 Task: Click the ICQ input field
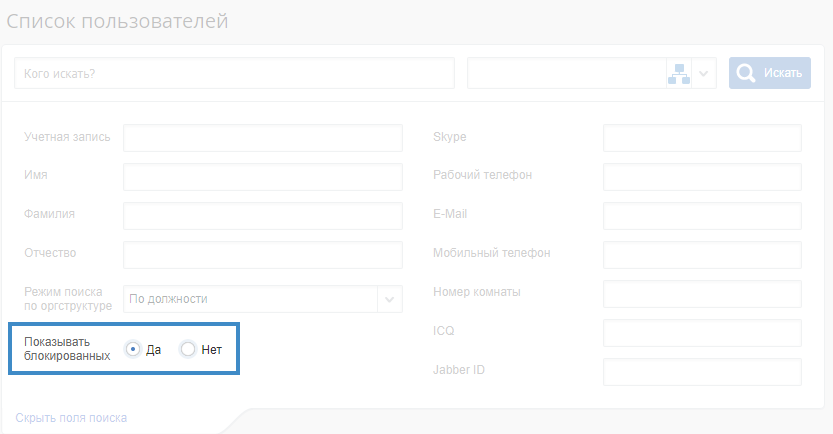pos(702,333)
